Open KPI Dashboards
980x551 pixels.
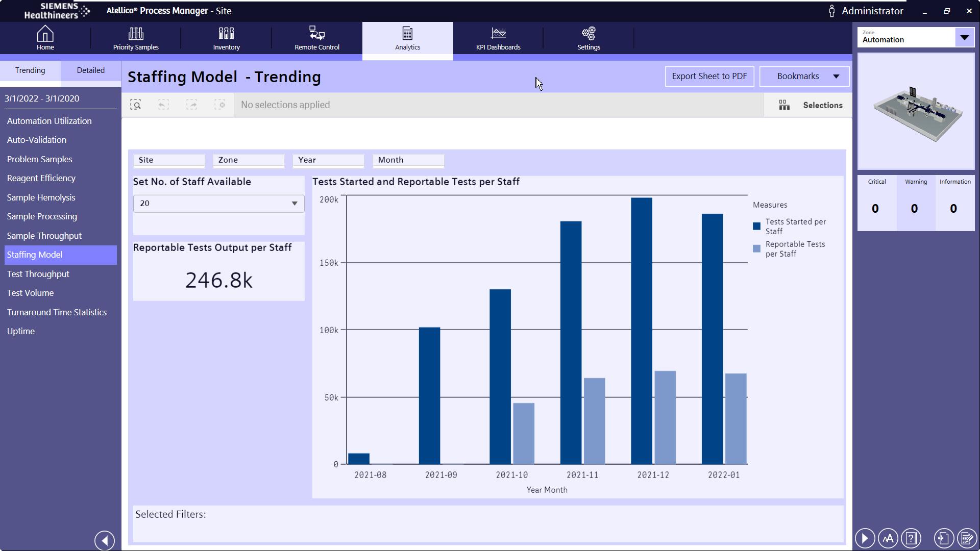coord(498,39)
